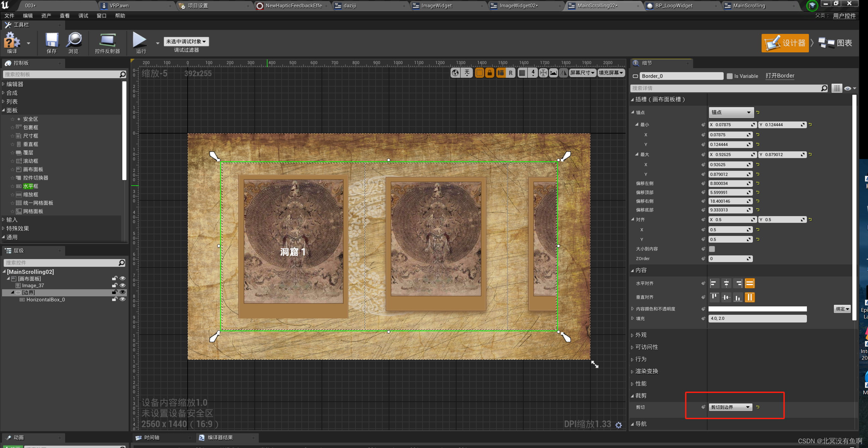This screenshot has height=448, width=868.
Task: Click the Save (保存) disk icon
Action: point(52,40)
